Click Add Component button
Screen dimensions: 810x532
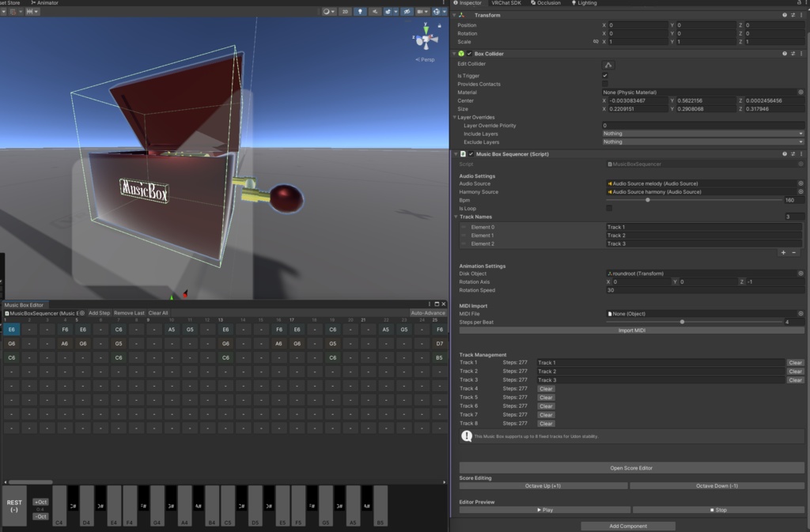coord(627,526)
